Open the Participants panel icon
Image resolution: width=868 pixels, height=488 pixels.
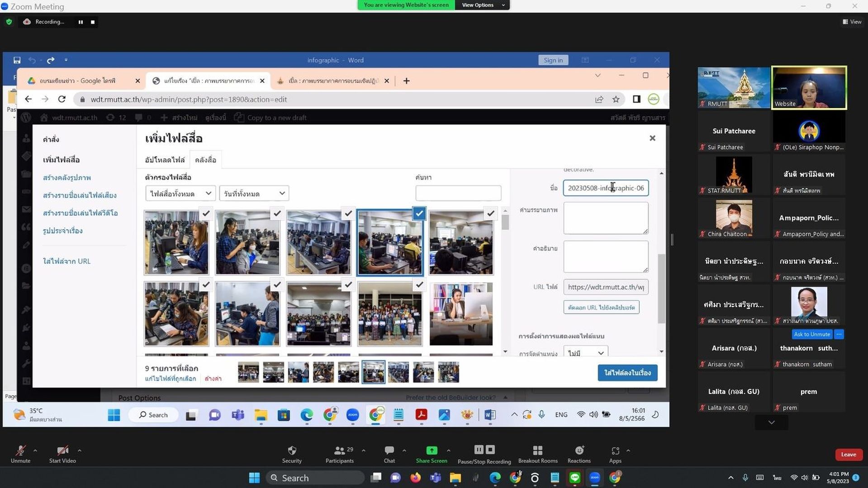tap(339, 450)
